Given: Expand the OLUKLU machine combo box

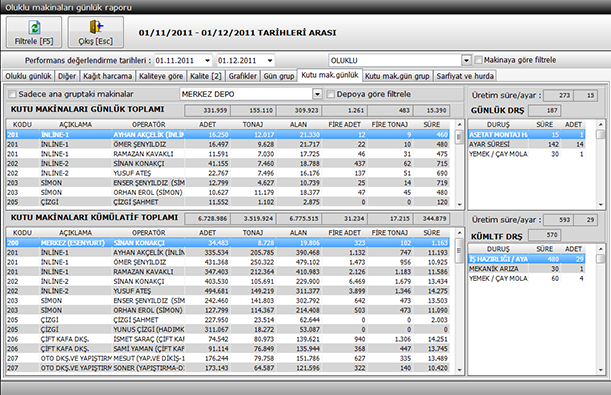Looking at the screenshot, I should coord(466,60).
